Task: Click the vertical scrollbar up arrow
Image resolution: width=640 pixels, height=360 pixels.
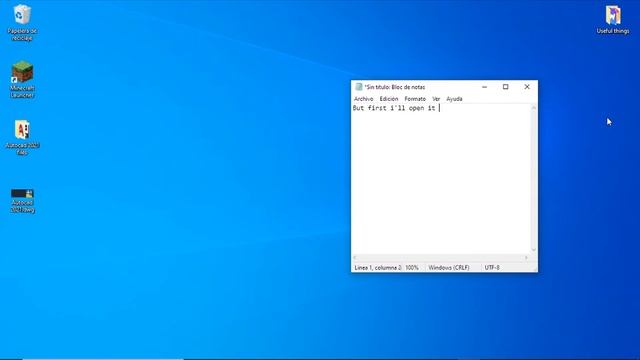Action: (533, 107)
